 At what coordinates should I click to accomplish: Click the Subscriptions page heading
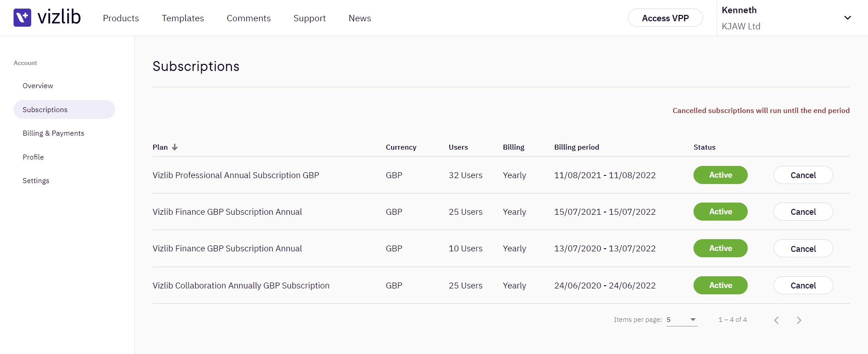(196, 66)
